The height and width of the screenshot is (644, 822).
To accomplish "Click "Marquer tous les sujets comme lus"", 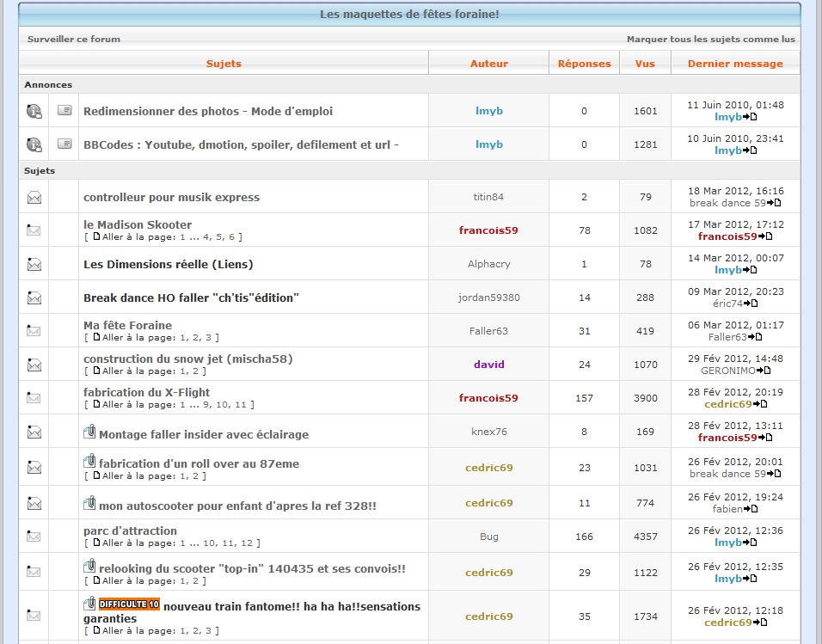I will tap(710, 39).
